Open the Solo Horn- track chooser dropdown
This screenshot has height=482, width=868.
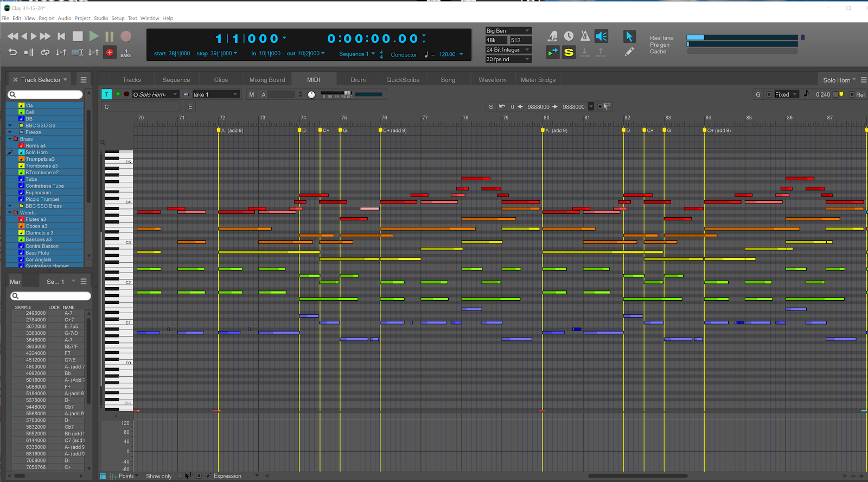[x=155, y=94]
